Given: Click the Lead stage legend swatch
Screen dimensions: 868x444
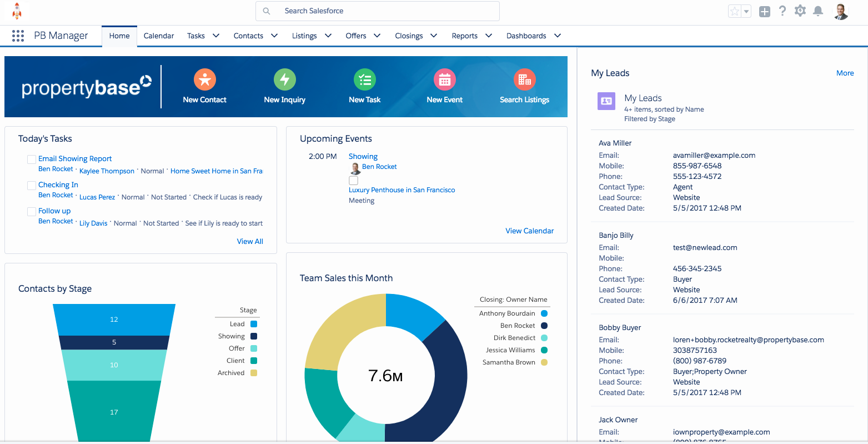Looking at the screenshot, I should coord(254,324).
